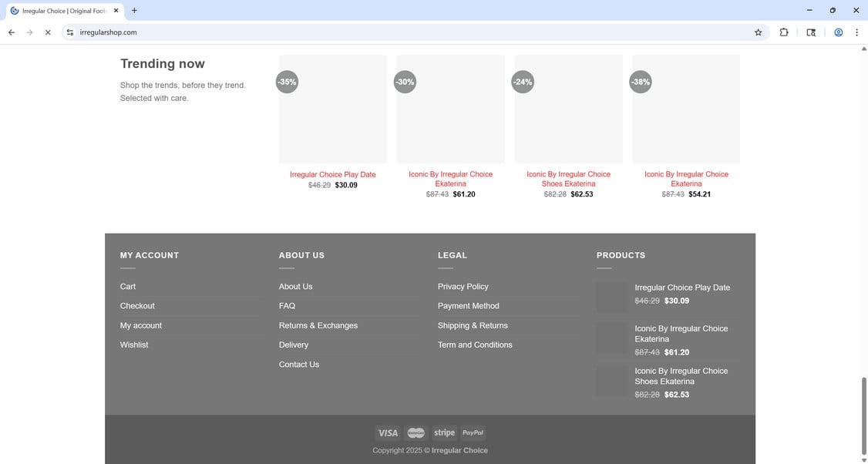The width and height of the screenshot is (868, 464).
Task: Open the About Us footer link
Action: click(295, 287)
